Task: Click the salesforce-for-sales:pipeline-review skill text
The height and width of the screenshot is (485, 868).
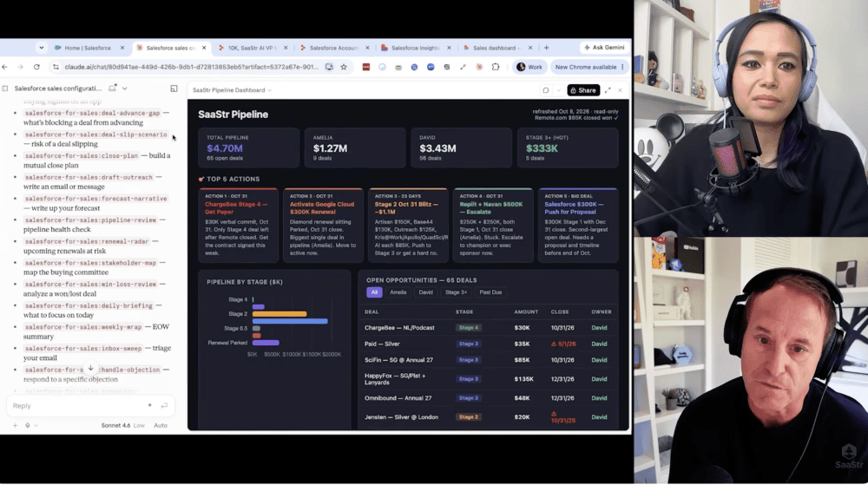Action: (x=91, y=220)
